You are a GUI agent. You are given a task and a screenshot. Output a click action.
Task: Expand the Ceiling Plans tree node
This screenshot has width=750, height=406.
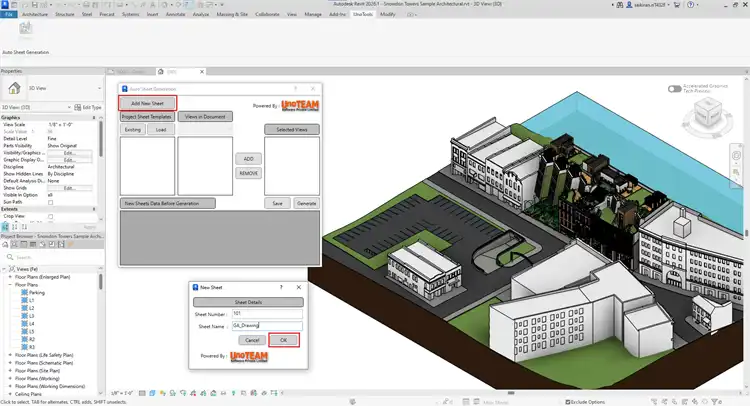[11, 394]
